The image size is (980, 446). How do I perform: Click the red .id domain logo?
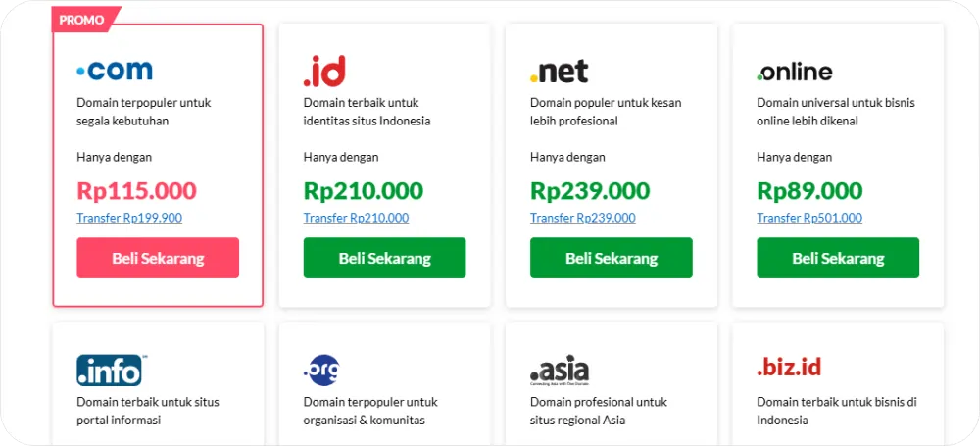324,71
